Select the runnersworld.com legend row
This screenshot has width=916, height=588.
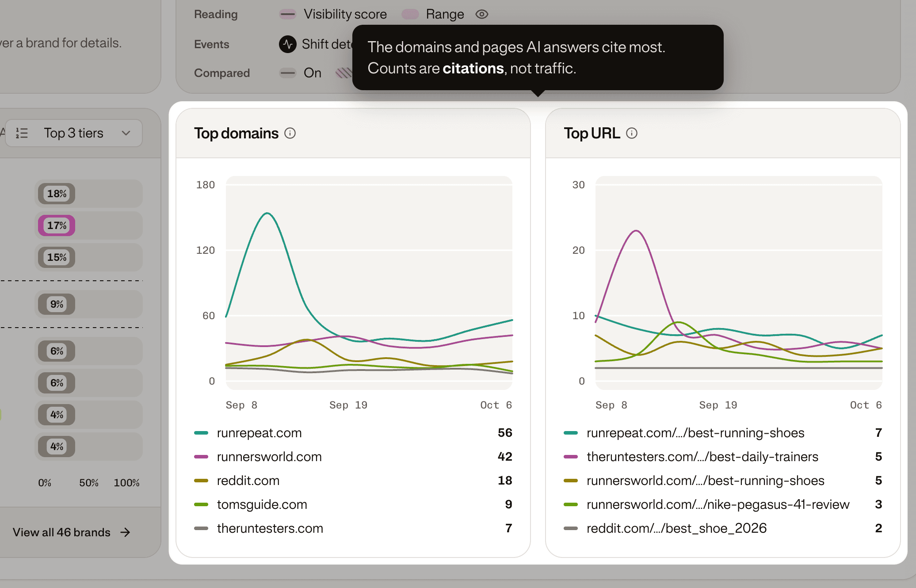[x=353, y=457]
